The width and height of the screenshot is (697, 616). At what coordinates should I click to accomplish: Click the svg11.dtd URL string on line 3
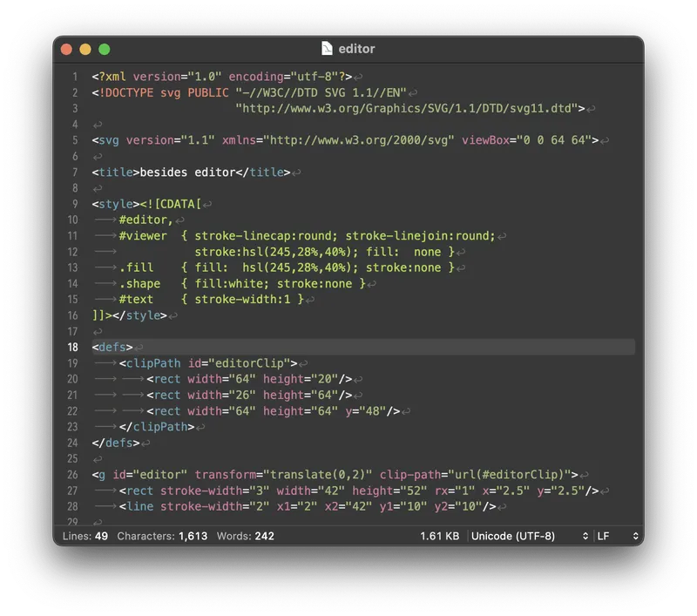tap(407, 109)
